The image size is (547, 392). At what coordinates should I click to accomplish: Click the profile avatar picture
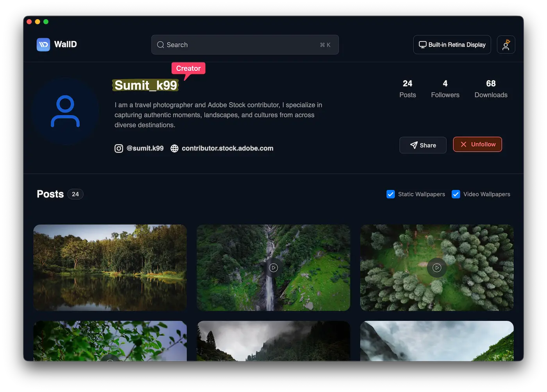(65, 111)
